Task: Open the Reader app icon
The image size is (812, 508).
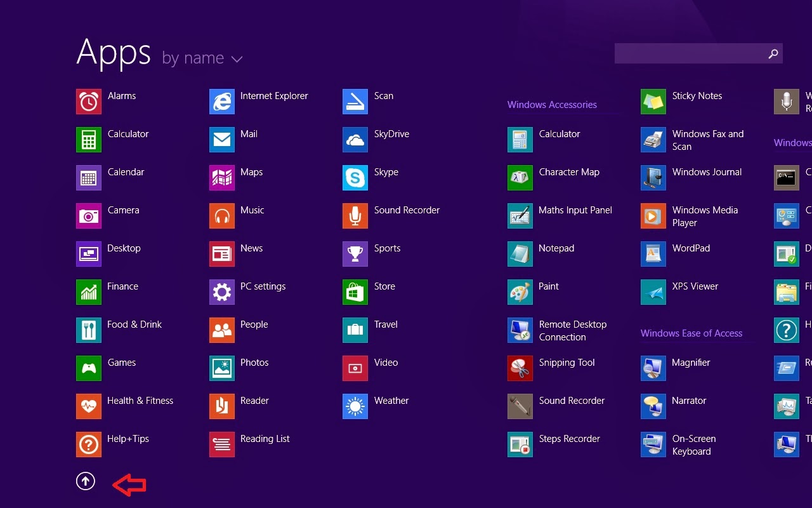Action: click(x=222, y=406)
